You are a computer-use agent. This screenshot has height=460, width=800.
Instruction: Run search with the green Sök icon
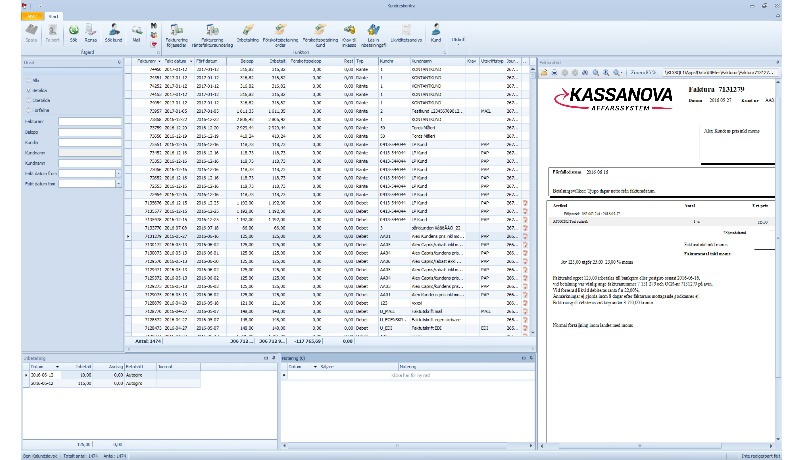click(73, 33)
